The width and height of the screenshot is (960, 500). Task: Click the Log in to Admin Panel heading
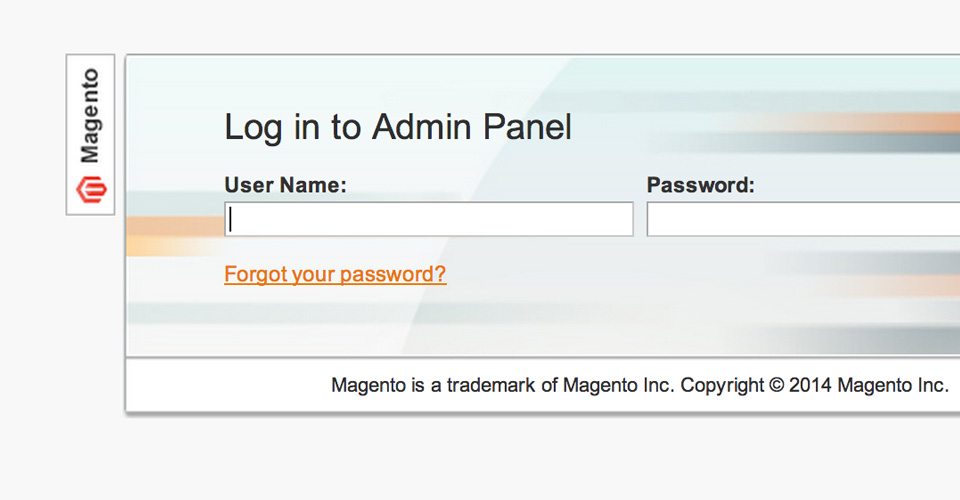[x=398, y=127]
